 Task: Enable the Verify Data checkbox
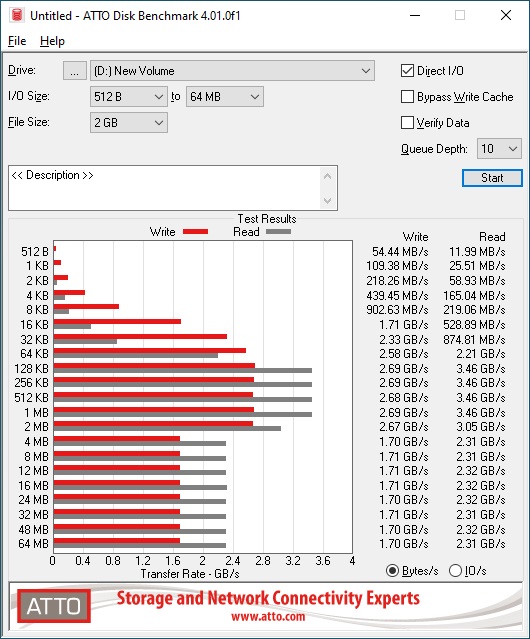coord(407,123)
